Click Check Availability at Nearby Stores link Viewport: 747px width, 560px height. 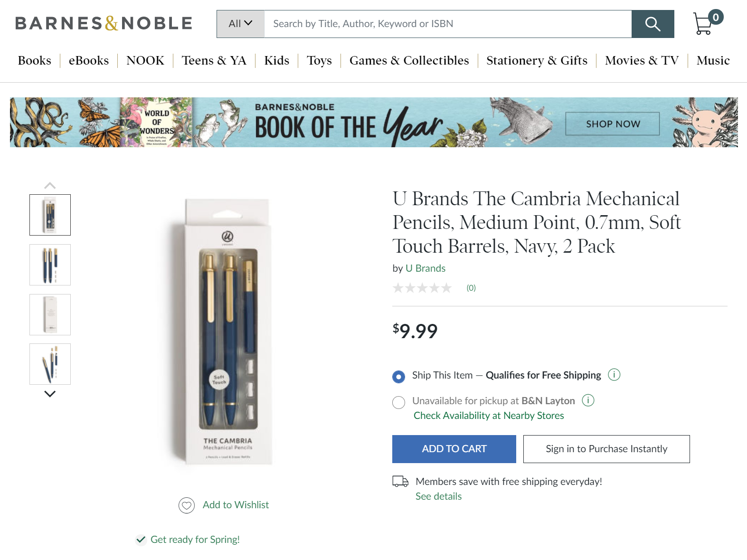point(489,416)
